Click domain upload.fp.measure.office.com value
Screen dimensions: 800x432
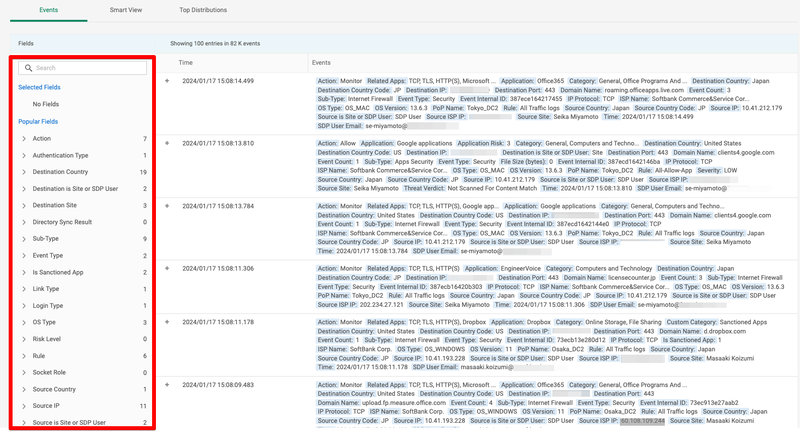(x=404, y=402)
